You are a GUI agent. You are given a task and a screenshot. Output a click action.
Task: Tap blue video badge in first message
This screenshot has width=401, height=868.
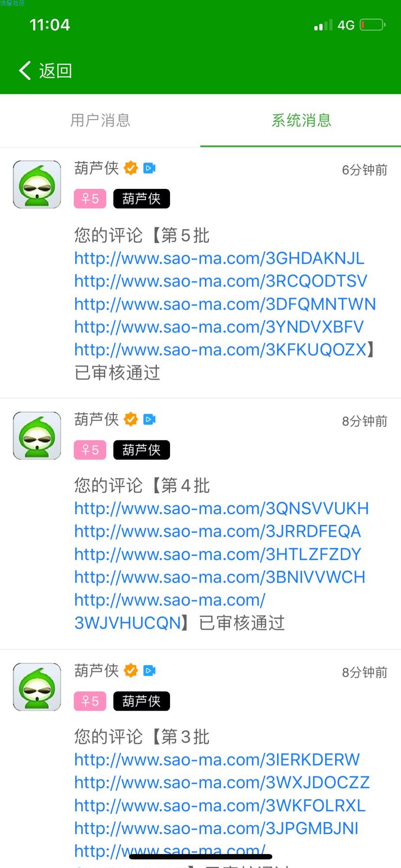[150, 168]
